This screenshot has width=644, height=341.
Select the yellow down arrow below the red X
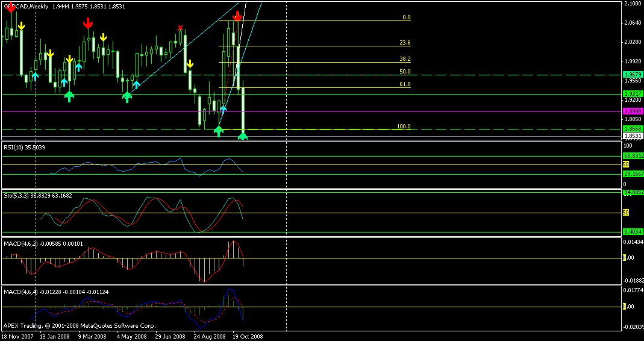coord(189,64)
